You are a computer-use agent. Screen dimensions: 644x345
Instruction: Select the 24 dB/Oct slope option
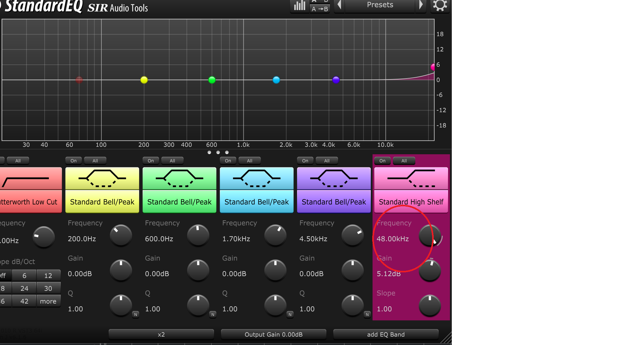[24, 289]
